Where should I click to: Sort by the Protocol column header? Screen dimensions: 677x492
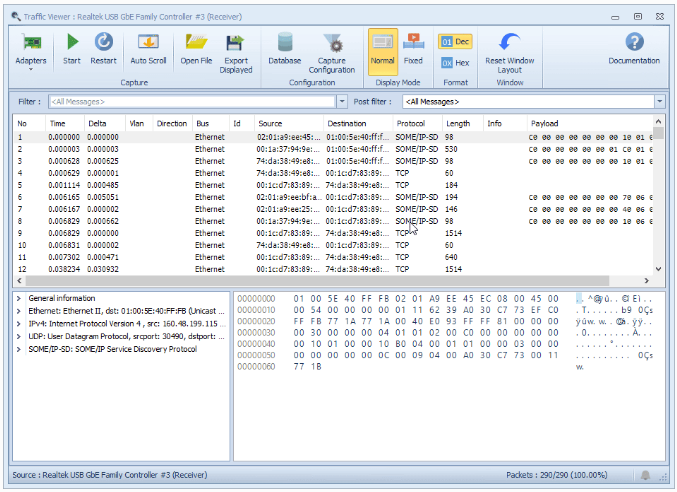tap(417, 123)
